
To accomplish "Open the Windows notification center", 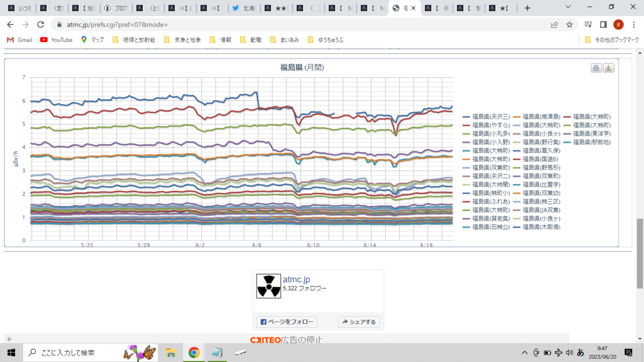I will [x=630, y=352].
